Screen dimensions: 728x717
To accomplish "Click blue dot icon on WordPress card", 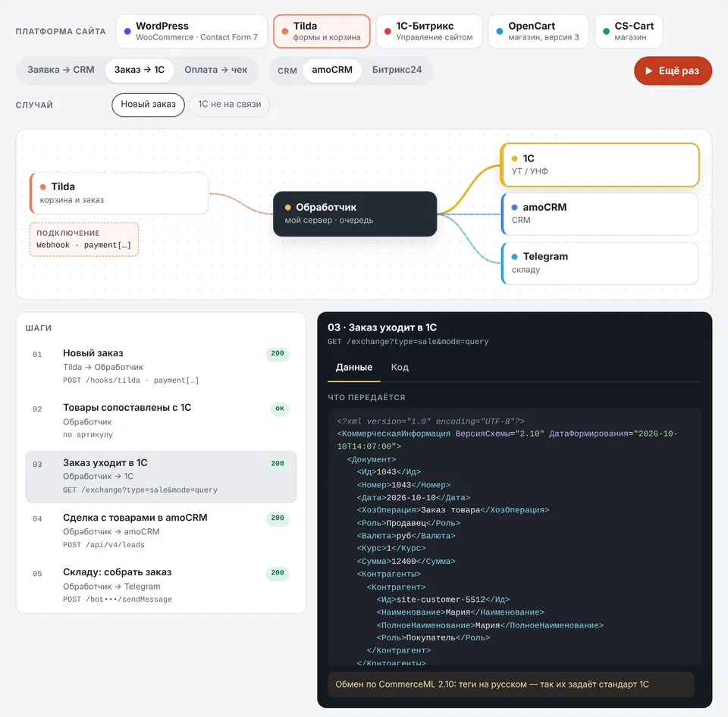I will 127,32.
